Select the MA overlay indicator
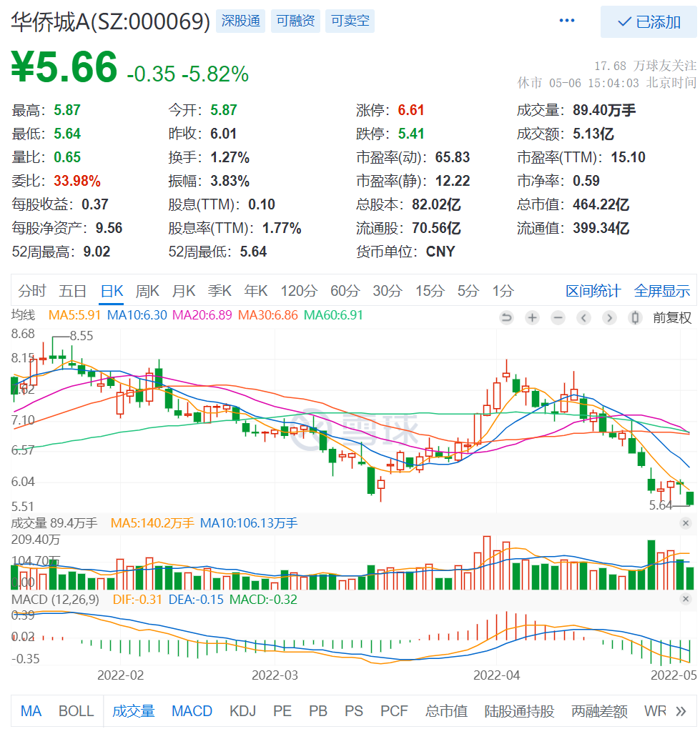Image resolution: width=700 pixels, height=729 pixels. [31, 711]
